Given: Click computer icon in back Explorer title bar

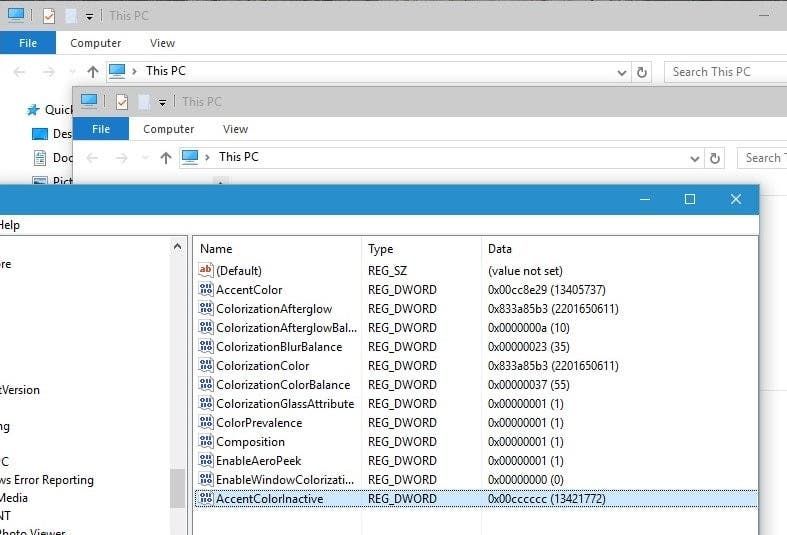Looking at the screenshot, I should coord(16,15).
